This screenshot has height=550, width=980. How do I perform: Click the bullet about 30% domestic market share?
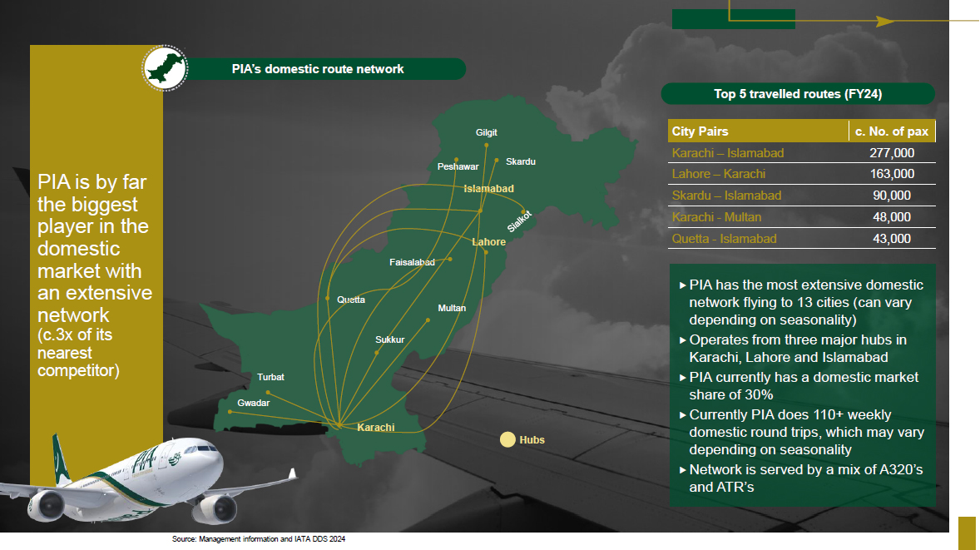coord(799,385)
